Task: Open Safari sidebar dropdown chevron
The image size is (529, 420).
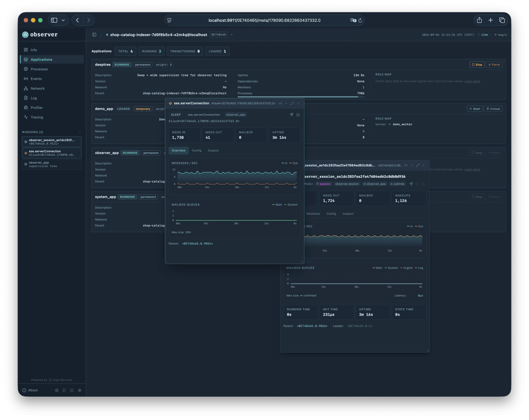Action: tap(63, 20)
